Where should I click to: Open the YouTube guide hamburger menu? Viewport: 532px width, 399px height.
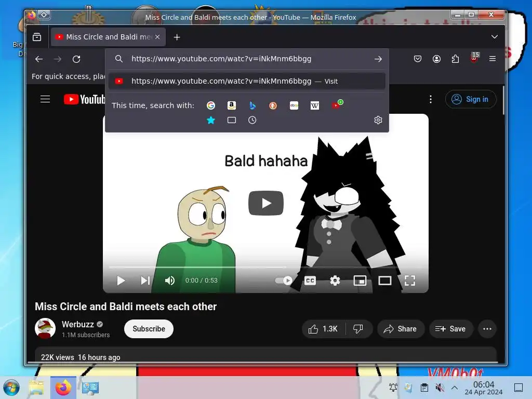(45, 99)
